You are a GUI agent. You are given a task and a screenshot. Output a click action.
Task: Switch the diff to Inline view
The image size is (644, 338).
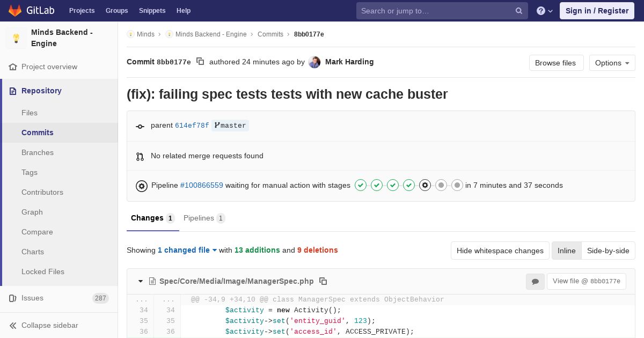(x=567, y=251)
